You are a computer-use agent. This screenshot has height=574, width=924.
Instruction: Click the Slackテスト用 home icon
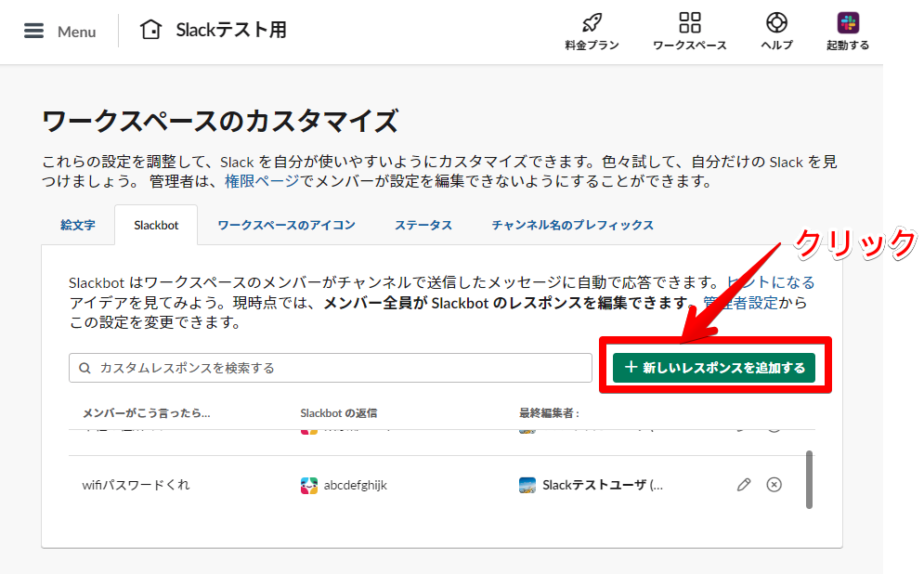(x=151, y=30)
